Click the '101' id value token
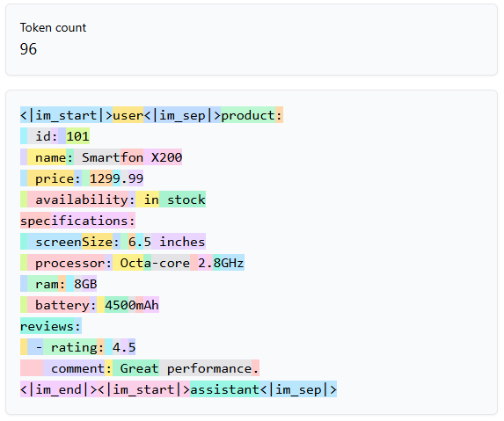The height and width of the screenshot is (421, 504). (77, 136)
